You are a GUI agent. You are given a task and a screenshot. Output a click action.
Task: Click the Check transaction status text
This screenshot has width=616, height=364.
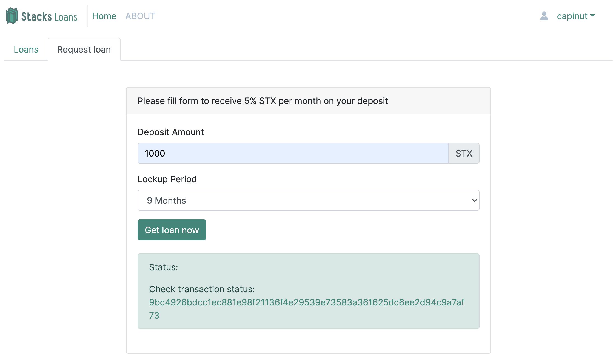pos(202,289)
